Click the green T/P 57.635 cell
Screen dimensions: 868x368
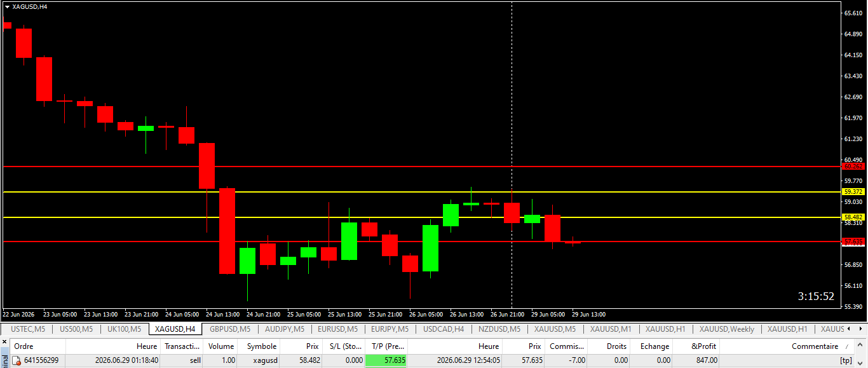386,360
